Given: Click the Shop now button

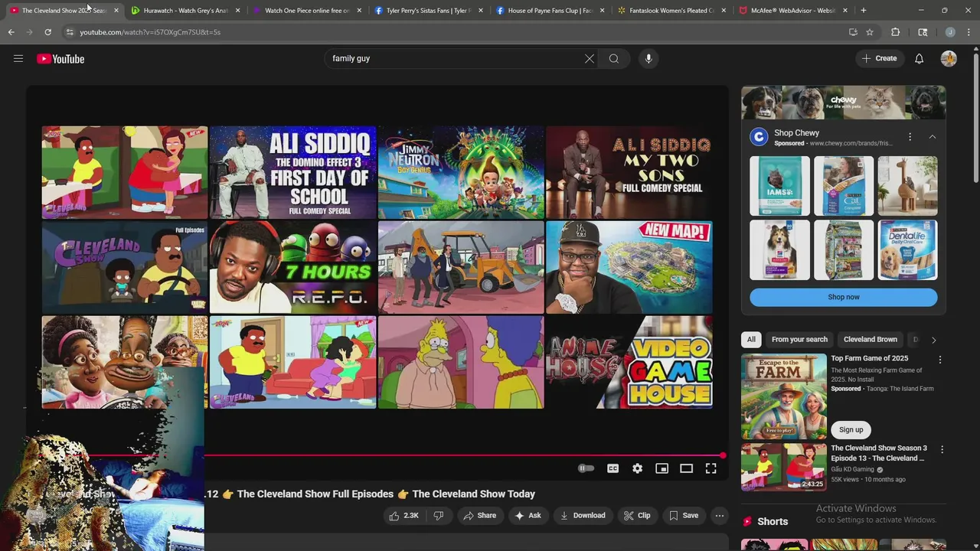Looking at the screenshot, I should 843,297.
